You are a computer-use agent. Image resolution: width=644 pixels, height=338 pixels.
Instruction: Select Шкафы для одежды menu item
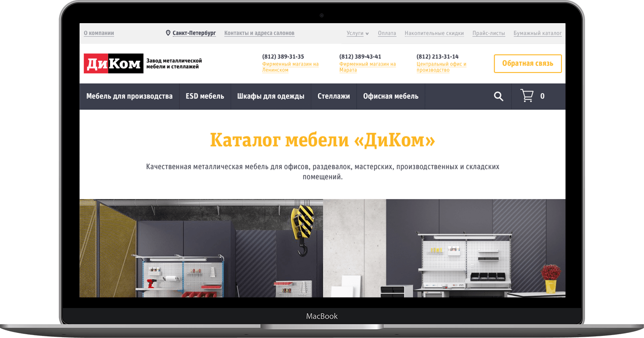(x=271, y=96)
